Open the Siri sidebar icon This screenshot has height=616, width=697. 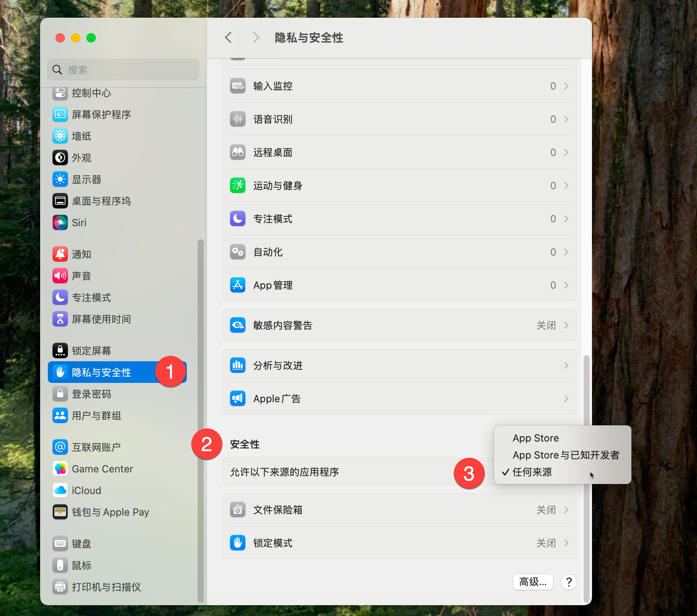[60, 223]
